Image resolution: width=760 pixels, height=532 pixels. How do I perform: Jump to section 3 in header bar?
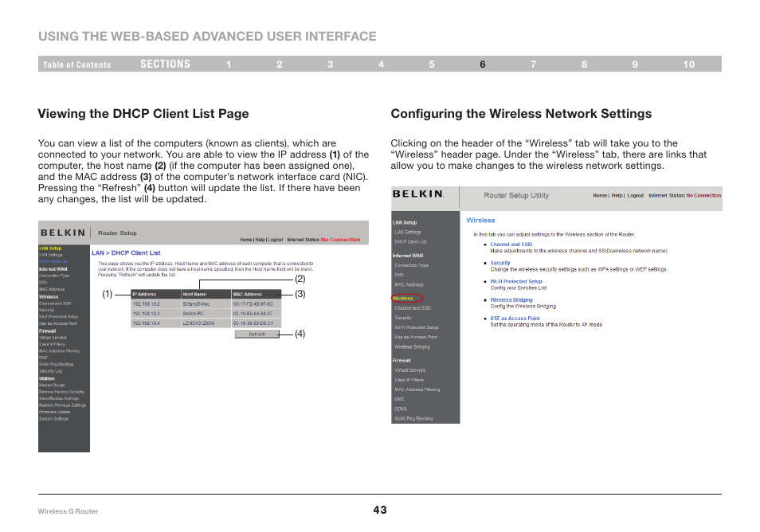330,65
